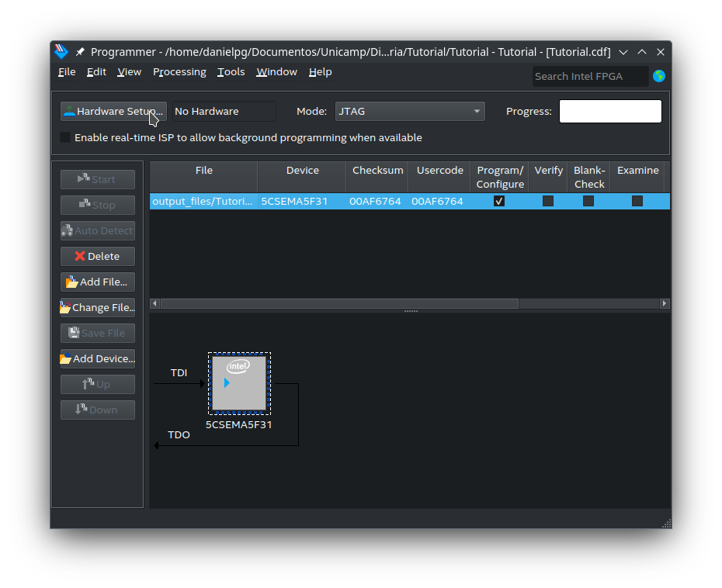This screenshot has width=722, height=588.
Task: Open the Mode dropdown showing JTAG
Action: coord(410,112)
